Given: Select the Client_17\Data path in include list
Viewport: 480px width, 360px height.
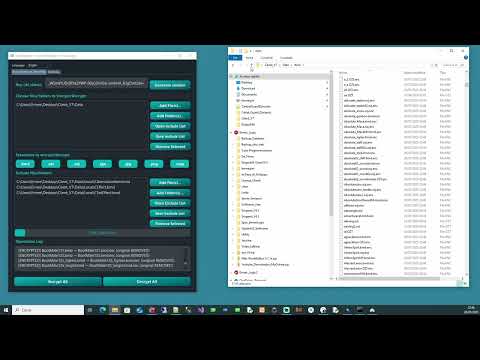Looking at the screenshot, I should coord(50,105).
